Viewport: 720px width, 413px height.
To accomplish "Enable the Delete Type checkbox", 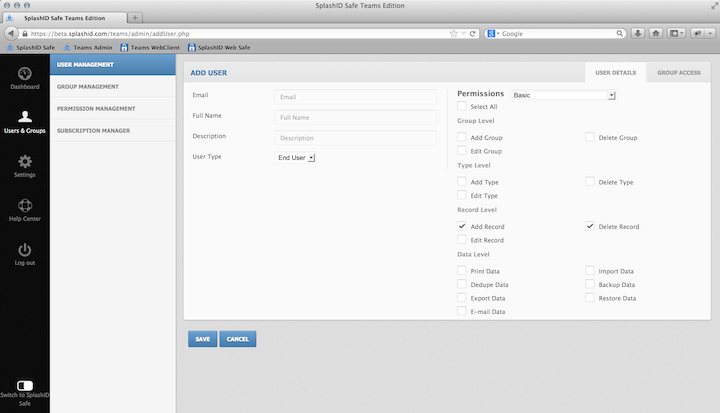I will 590,181.
